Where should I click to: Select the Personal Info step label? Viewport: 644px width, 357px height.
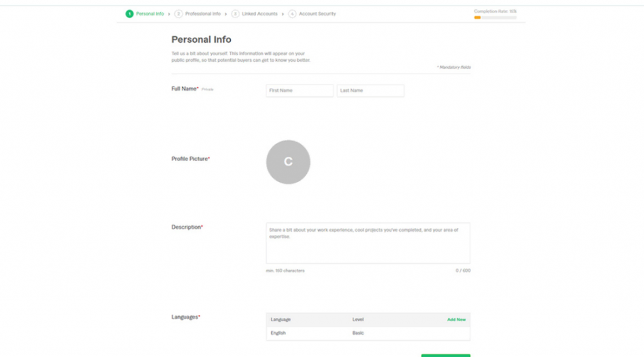click(150, 14)
